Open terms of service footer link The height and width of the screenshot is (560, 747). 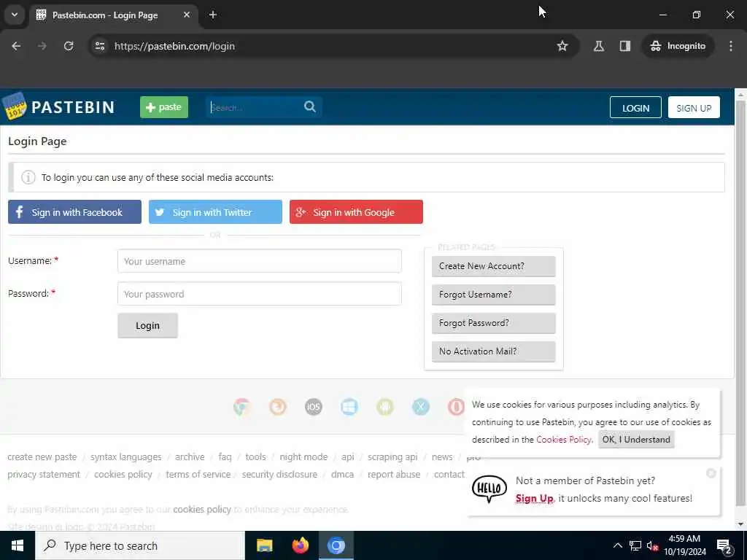pos(198,474)
